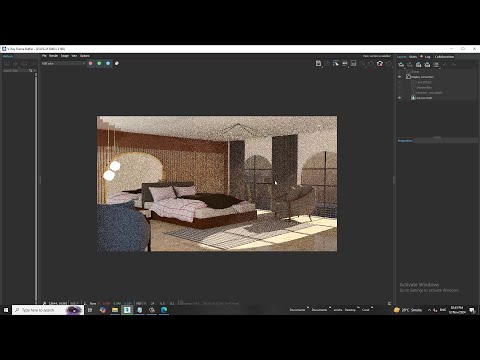Open the Render menu
The width and height of the screenshot is (480, 360).
tap(53, 56)
